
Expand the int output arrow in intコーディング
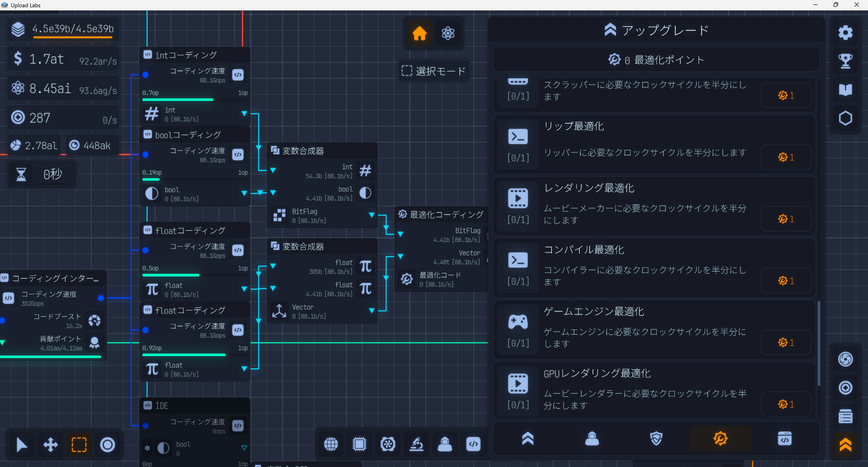click(244, 114)
